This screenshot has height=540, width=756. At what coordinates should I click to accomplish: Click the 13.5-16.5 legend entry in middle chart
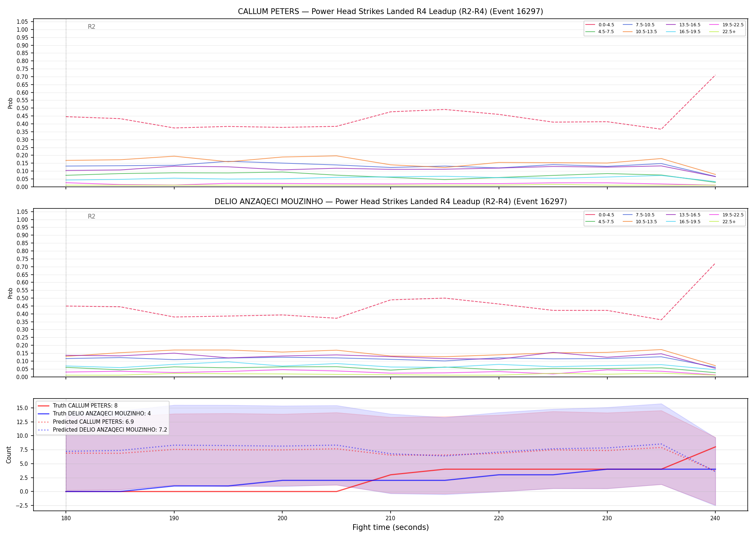[x=684, y=215]
